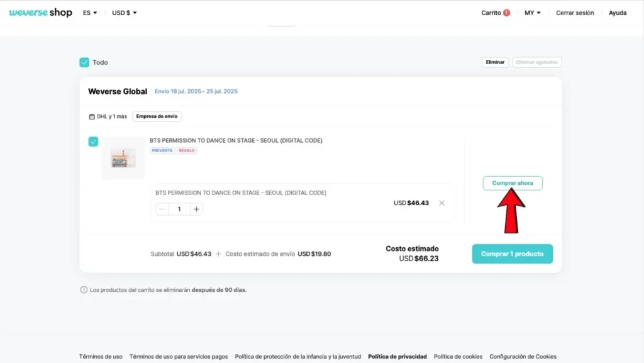Click the Costo estimado de envío USD $19.80 text
Viewport: 644px width, 363px height.
278,254
